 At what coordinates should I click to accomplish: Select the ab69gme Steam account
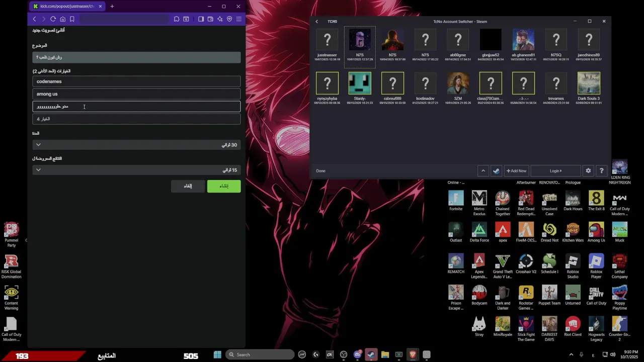coord(458,44)
